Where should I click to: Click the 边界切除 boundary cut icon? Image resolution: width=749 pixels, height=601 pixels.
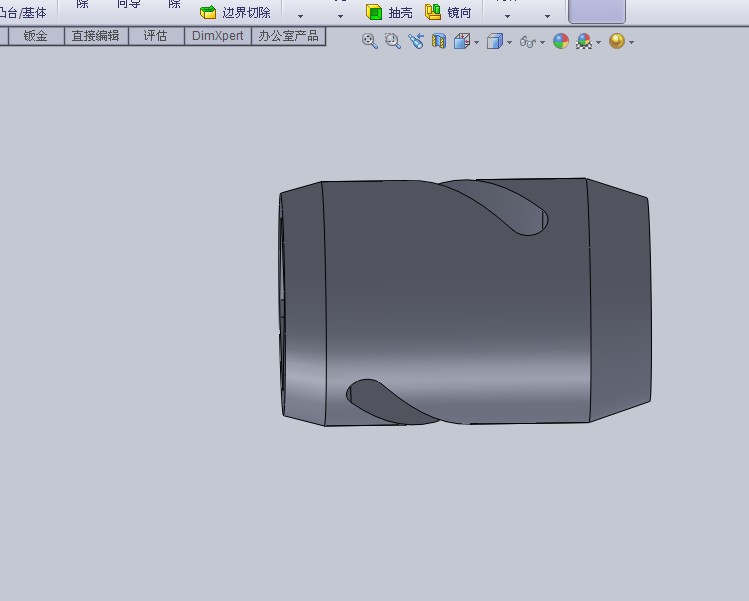(208, 12)
